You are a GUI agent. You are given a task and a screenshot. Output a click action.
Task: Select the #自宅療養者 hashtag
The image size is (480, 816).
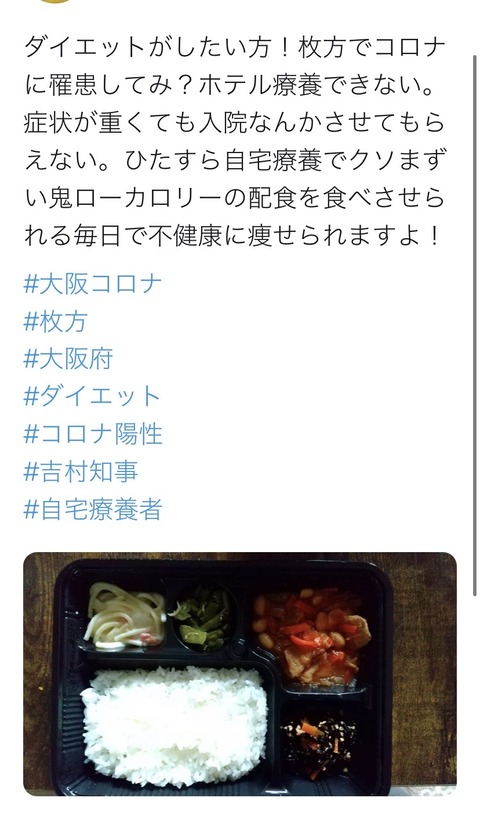[x=93, y=509]
